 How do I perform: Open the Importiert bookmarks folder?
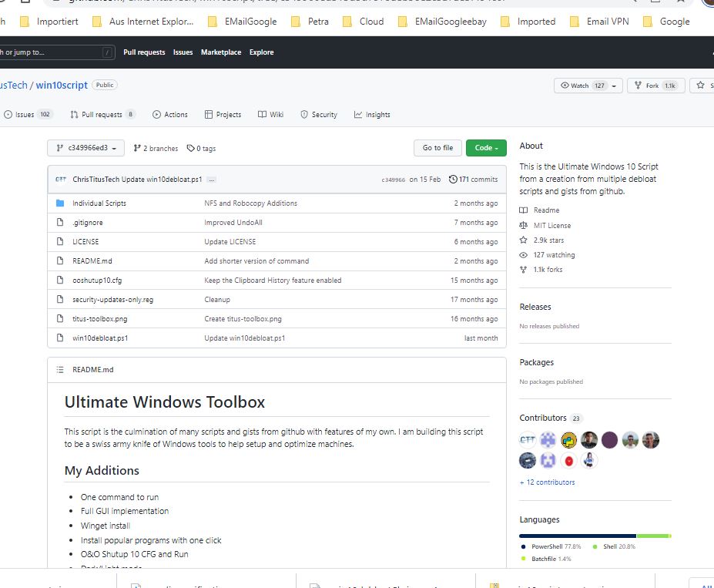(x=49, y=22)
